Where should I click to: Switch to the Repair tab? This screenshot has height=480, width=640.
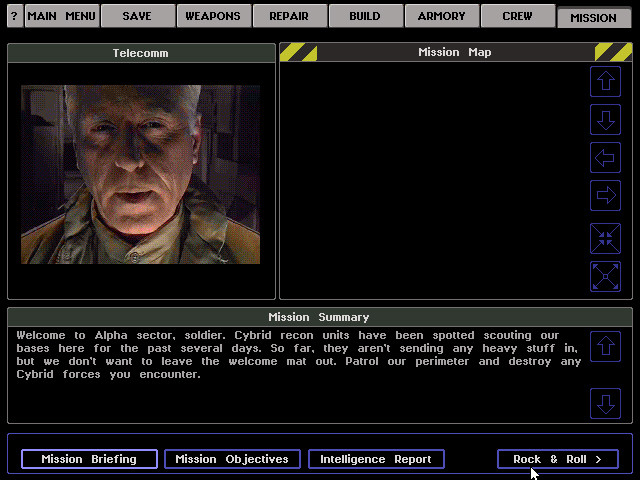point(289,16)
